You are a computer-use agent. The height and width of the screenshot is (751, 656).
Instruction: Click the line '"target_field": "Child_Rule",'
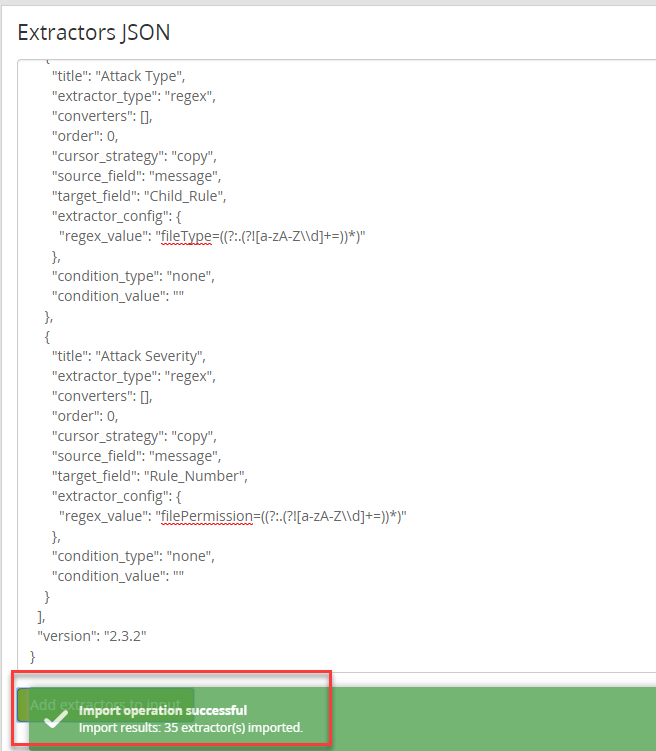[x=139, y=196]
